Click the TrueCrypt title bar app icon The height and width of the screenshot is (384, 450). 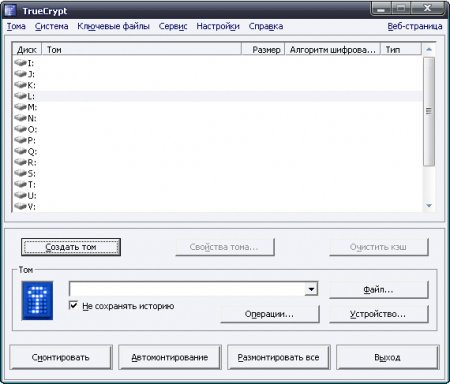[10, 11]
